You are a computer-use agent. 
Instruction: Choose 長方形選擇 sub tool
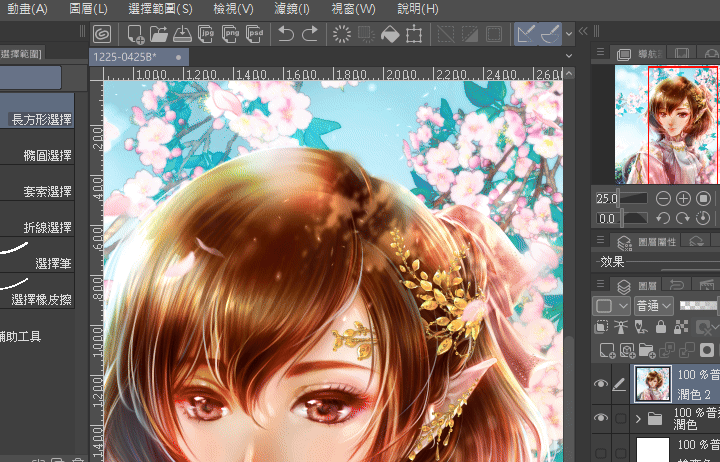37,110
